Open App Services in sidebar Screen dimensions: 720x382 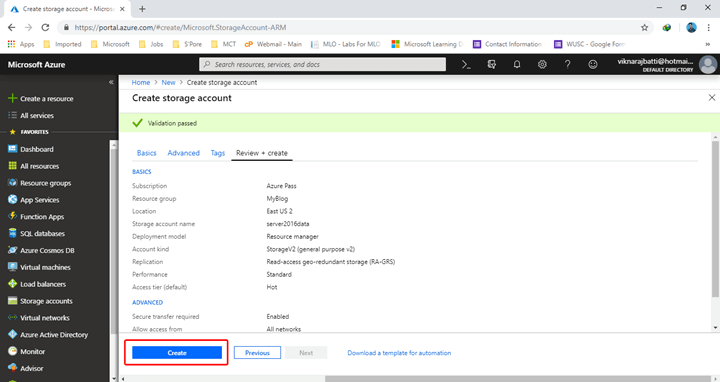[x=34, y=200]
